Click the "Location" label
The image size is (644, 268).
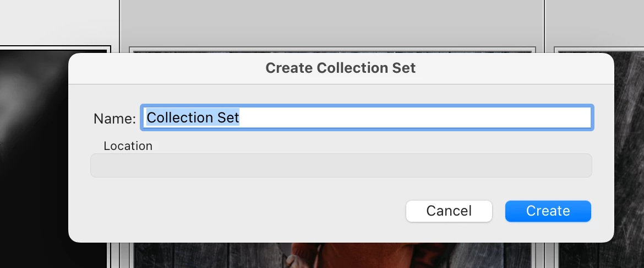[x=128, y=146]
